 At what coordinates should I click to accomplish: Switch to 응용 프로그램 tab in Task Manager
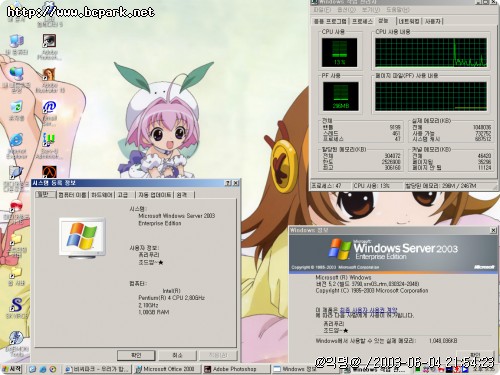pyautogui.click(x=330, y=21)
